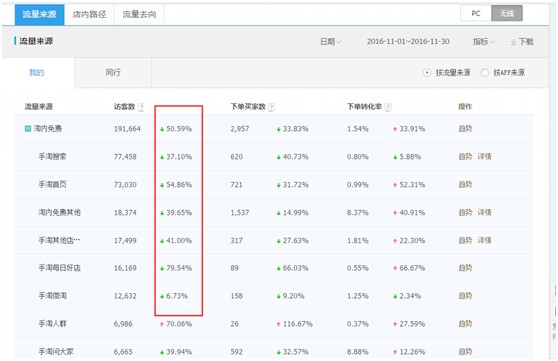Click the 流量来源 column header

point(38,107)
